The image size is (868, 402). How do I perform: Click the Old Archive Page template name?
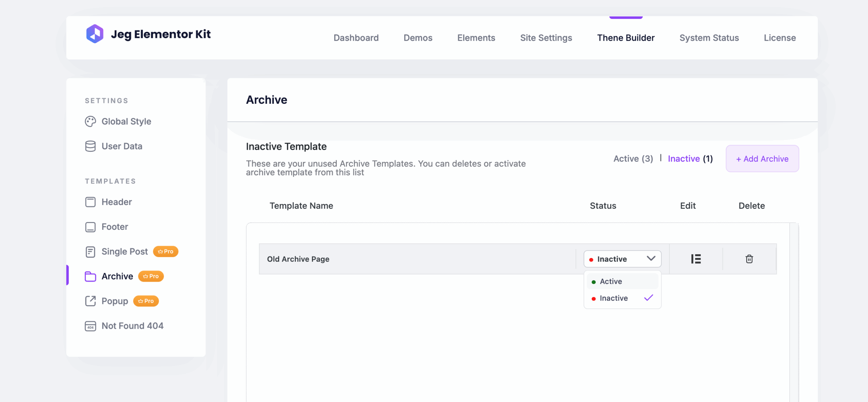(298, 259)
